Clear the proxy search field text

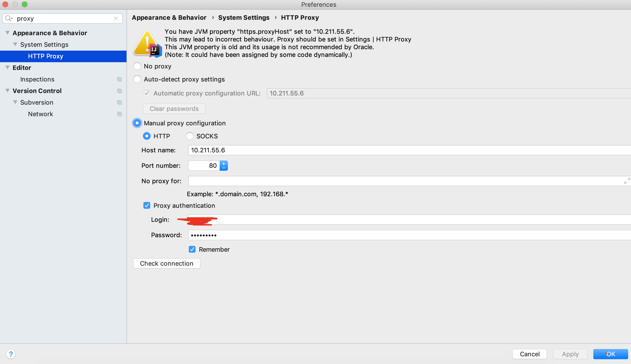(x=116, y=19)
